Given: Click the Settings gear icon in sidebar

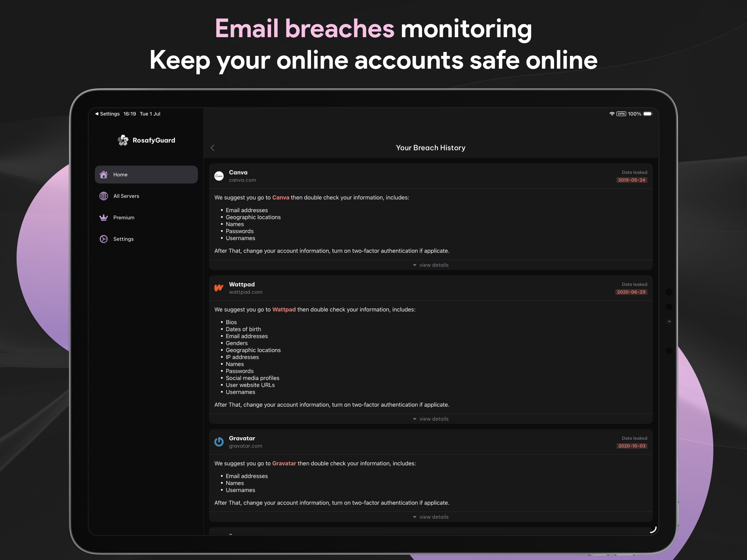Looking at the screenshot, I should [x=104, y=239].
